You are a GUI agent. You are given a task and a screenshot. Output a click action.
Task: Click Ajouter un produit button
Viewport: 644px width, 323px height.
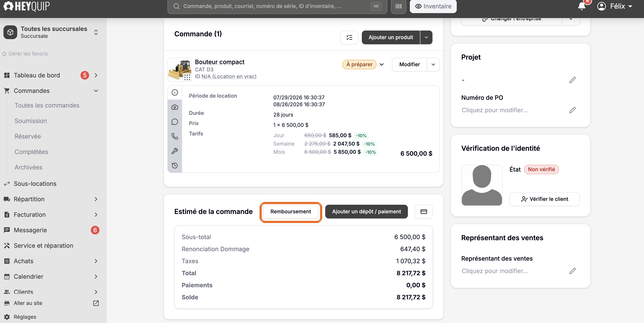point(391,37)
